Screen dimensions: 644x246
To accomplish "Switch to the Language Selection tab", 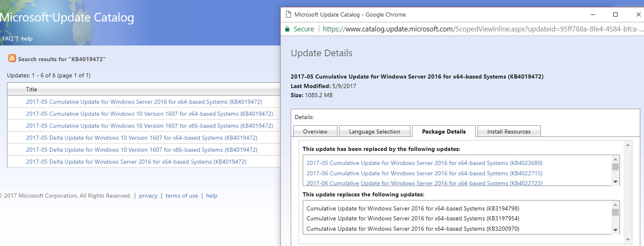I will pyautogui.click(x=375, y=131).
